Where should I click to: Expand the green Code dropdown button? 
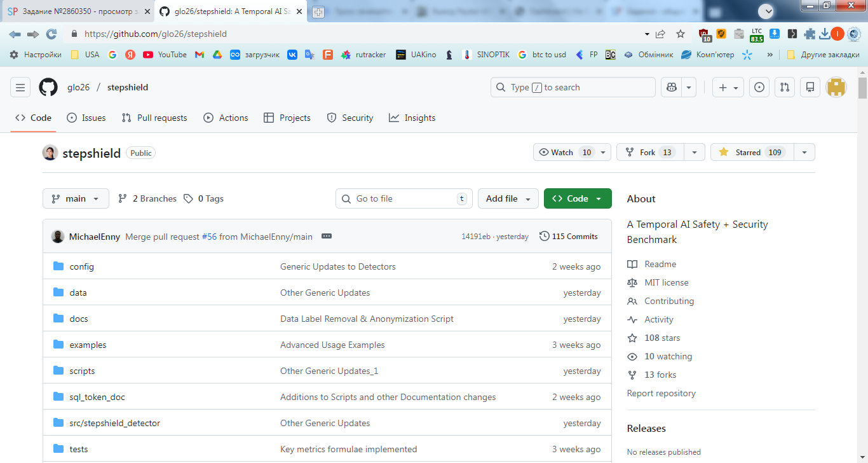578,198
